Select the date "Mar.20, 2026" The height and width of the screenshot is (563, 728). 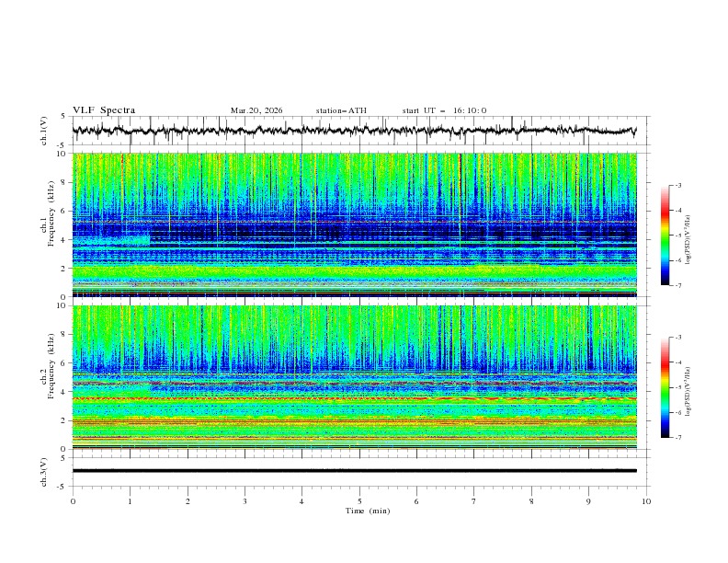[256, 110]
